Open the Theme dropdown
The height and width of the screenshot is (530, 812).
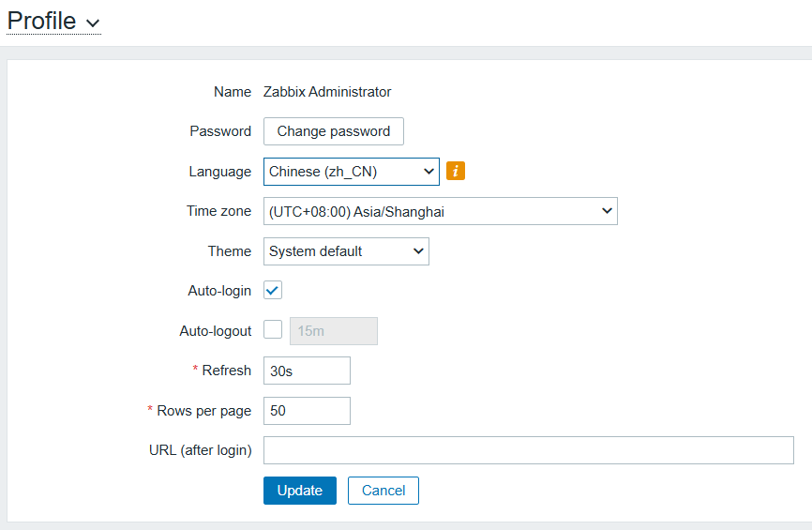pyautogui.click(x=346, y=251)
